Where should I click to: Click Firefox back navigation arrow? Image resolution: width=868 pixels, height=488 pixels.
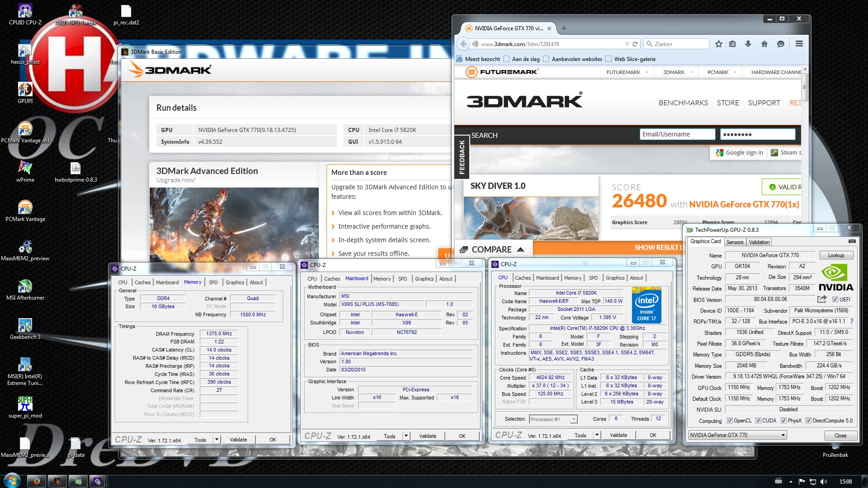(x=463, y=44)
